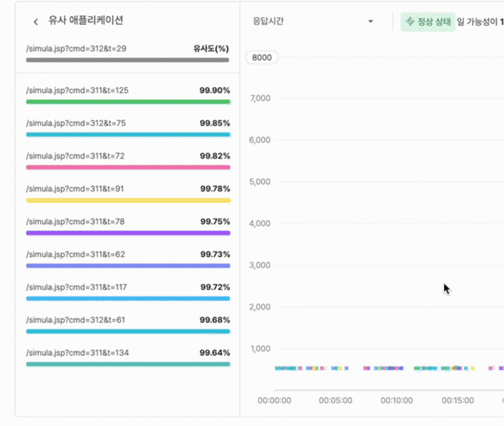Screen dimensions: 504x426
Task: Click the 응답시간 dropdown arrow
Action: click(370, 22)
